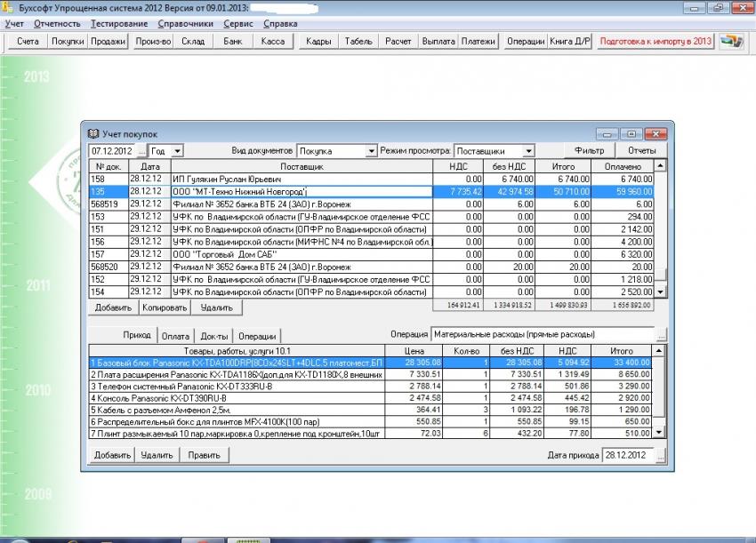Click the Бухсофт app icon in main title bar

point(8,7)
